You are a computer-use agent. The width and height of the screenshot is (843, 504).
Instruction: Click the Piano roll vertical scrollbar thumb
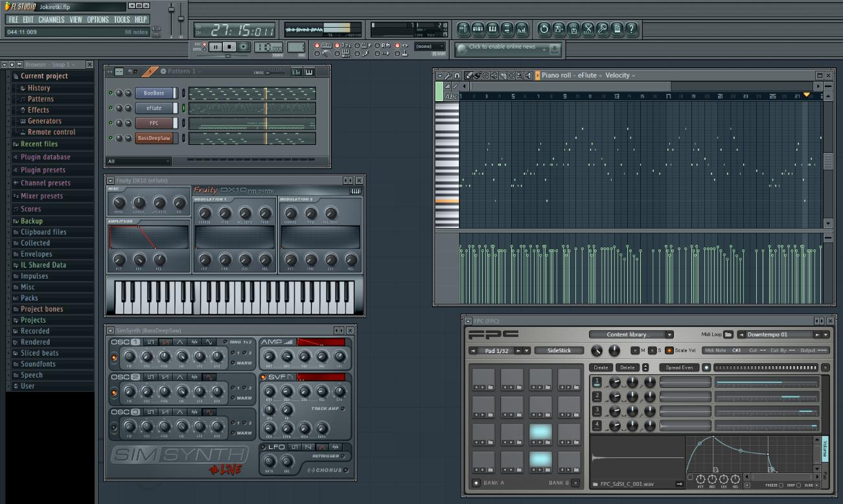click(x=828, y=161)
